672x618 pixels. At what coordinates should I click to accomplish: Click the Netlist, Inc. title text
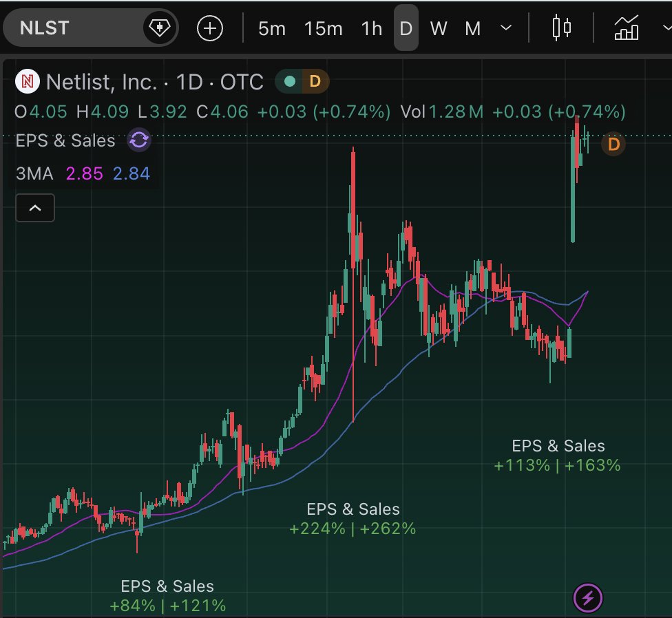[x=102, y=82]
